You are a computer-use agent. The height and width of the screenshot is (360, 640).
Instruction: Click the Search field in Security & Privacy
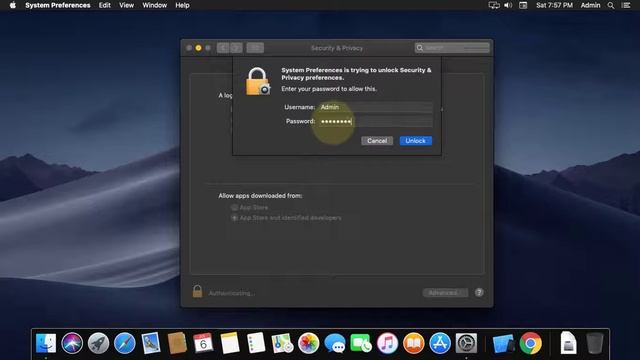pyautogui.click(x=452, y=48)
